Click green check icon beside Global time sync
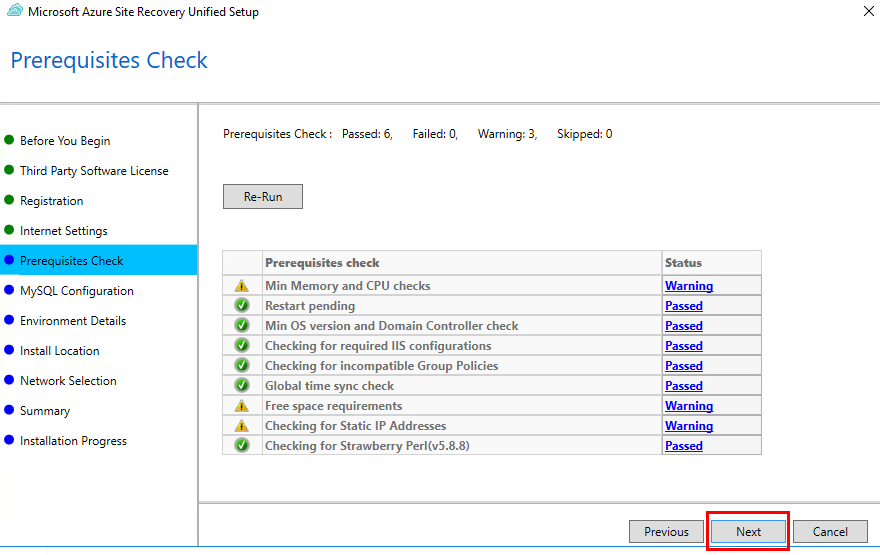The image size is (880, 555). point(242,386)
